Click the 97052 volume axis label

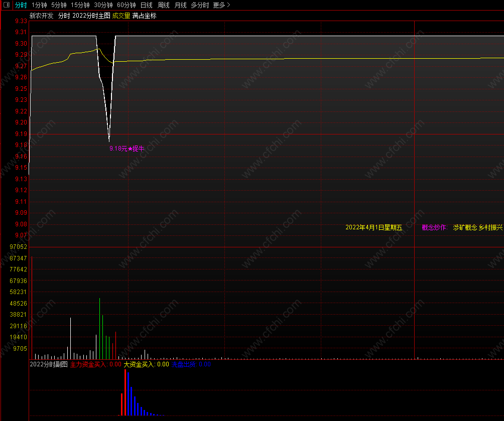coord(18,247)
